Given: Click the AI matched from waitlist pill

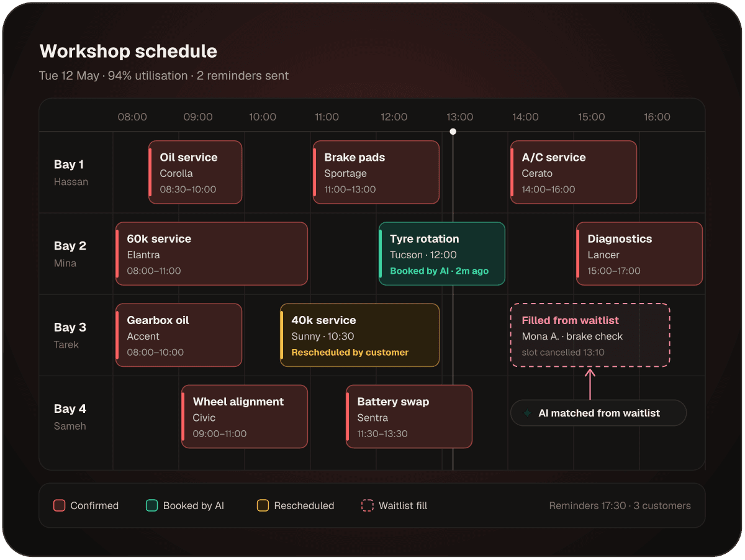Looking at the screenshot, I should click(x=598, y=413).
